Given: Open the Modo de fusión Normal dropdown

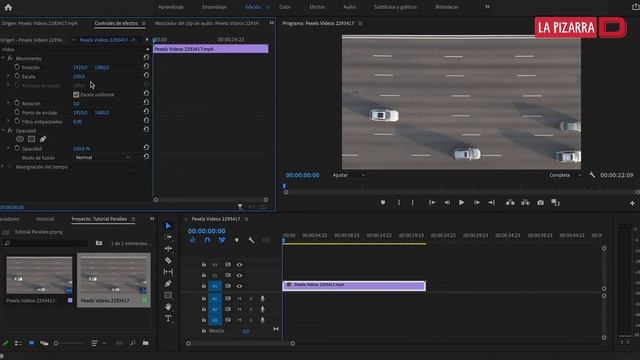Looking at the screenshot, I should pyautogui.click(x=103, y=157).
